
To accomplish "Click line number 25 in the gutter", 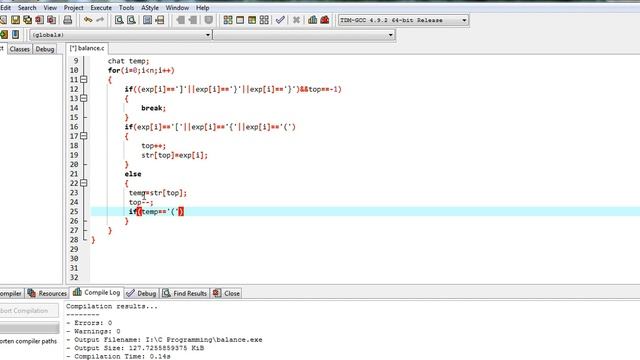I will (74, 211).
